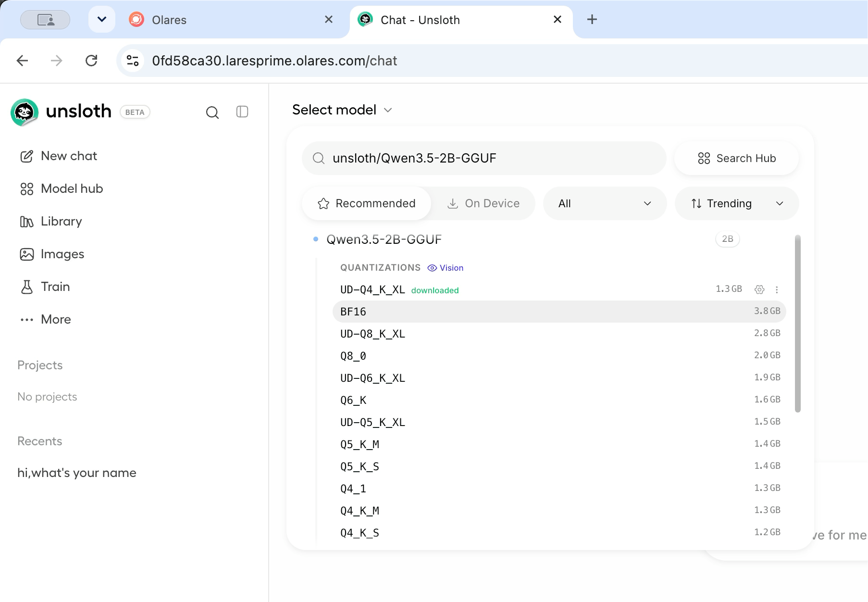This screenshot has height=602, width=868.
Task: Collapse the sidebar panel icon
Action: [242, 112]
